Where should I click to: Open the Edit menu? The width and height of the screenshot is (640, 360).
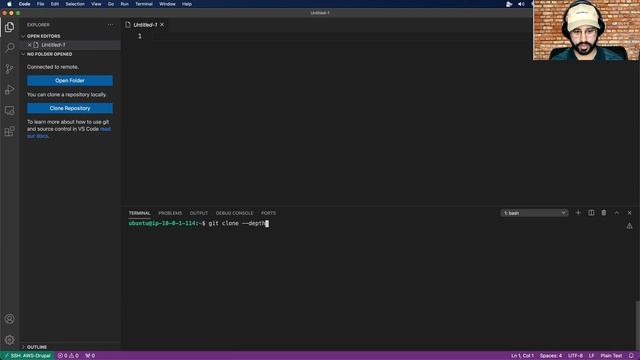[x=55, y=4]
